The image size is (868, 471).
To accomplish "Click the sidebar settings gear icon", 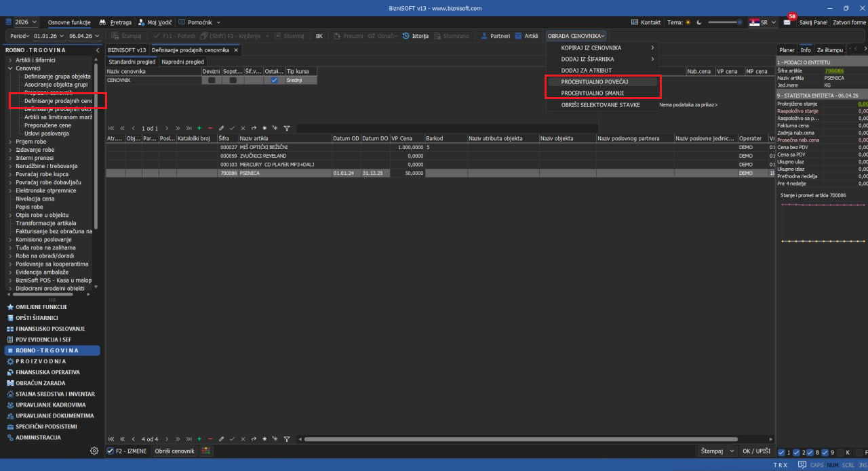I will pyautogui.click(x=94, y=451).
